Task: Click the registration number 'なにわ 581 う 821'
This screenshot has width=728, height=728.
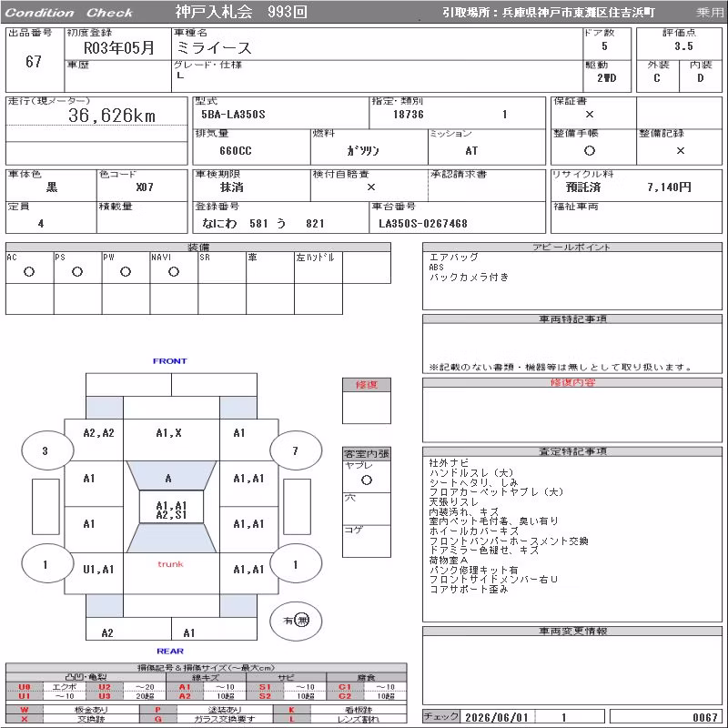Action: click(263, 223)
